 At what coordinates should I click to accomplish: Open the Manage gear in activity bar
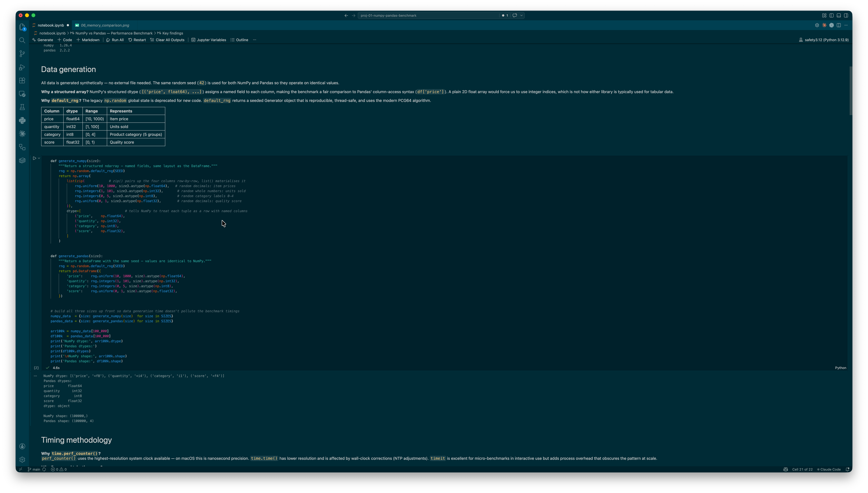[22, 459]
